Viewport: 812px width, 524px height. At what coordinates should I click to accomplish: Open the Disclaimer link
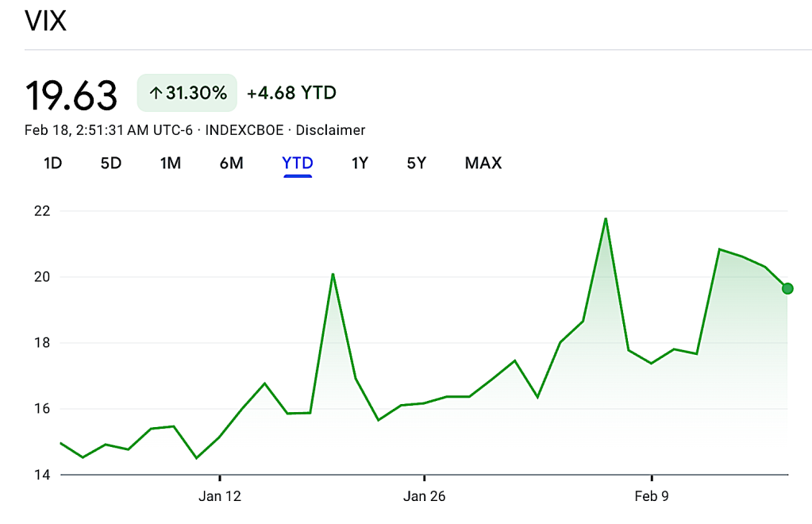tap(330, 130)
